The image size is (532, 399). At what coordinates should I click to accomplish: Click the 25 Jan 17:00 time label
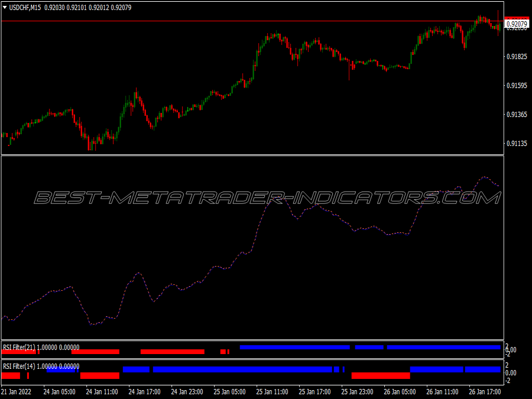pos(314,391)
